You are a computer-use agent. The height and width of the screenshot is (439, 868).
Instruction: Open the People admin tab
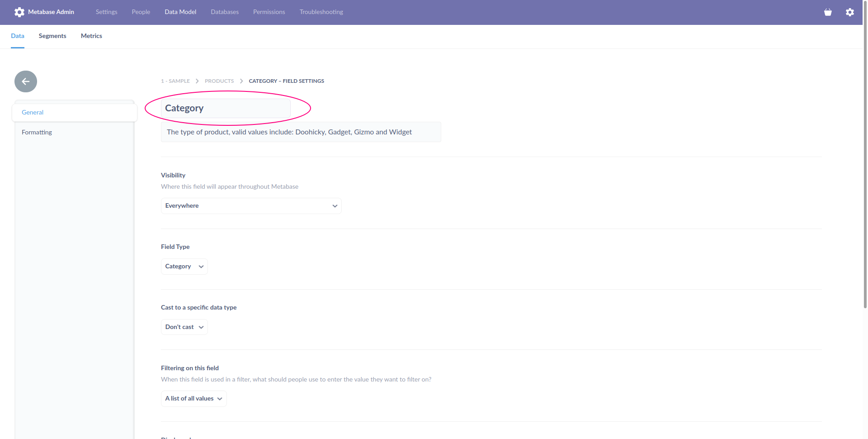[x=141, y=12]
